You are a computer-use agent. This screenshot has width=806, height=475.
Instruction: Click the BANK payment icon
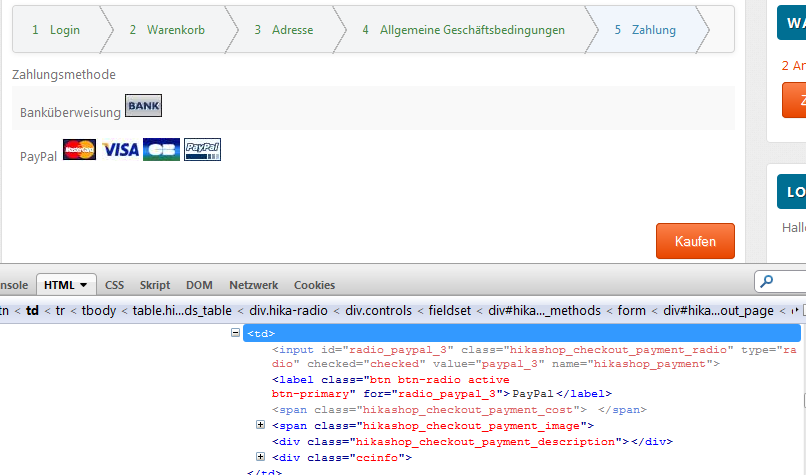143,105
